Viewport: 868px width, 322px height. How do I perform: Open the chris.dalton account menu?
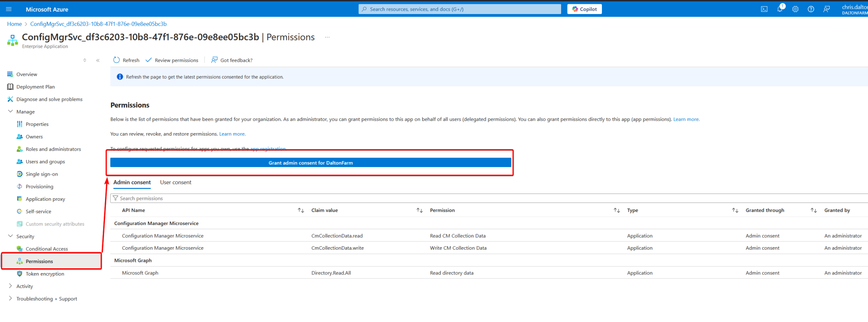[x=854, y=9]
